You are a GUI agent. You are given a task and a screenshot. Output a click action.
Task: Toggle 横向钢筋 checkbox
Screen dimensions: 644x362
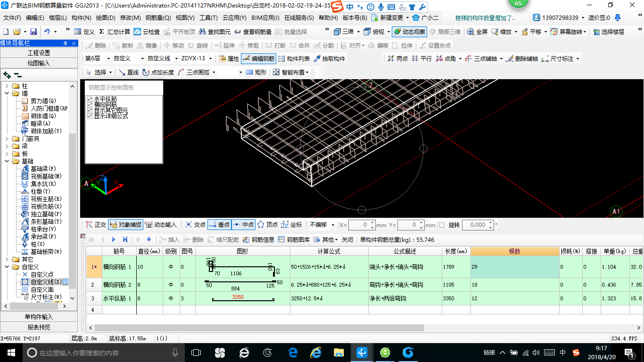click(x=90, y=105)
